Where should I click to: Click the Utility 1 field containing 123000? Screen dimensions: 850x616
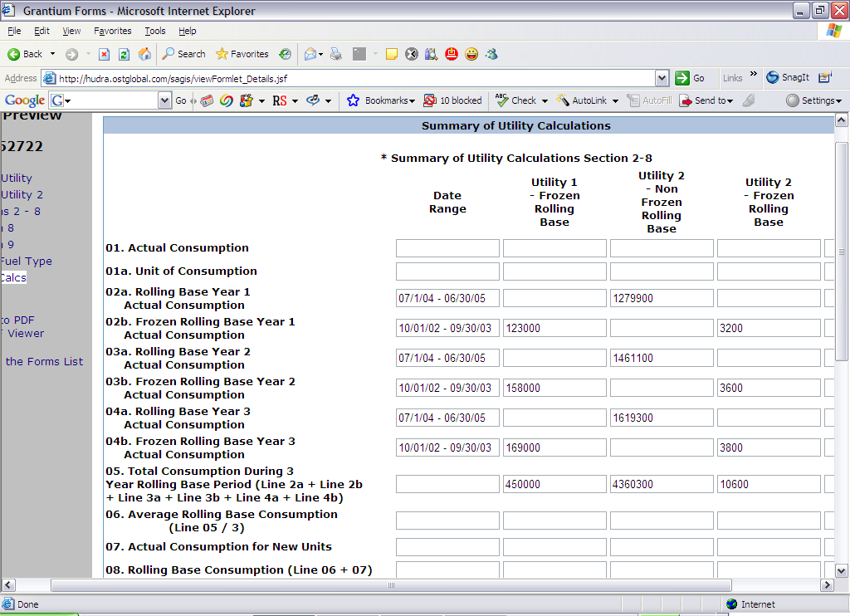pos(554,328)
